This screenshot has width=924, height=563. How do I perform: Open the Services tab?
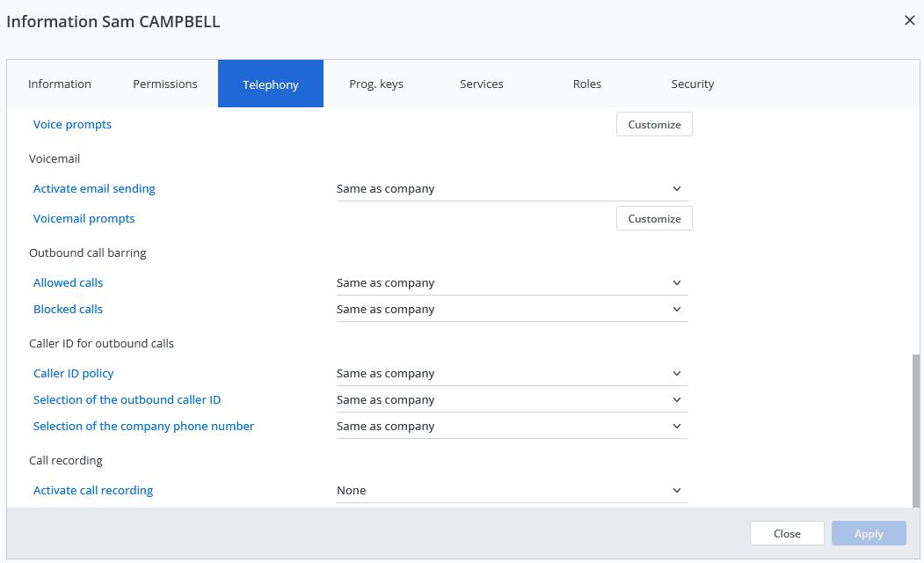(482, 84)
